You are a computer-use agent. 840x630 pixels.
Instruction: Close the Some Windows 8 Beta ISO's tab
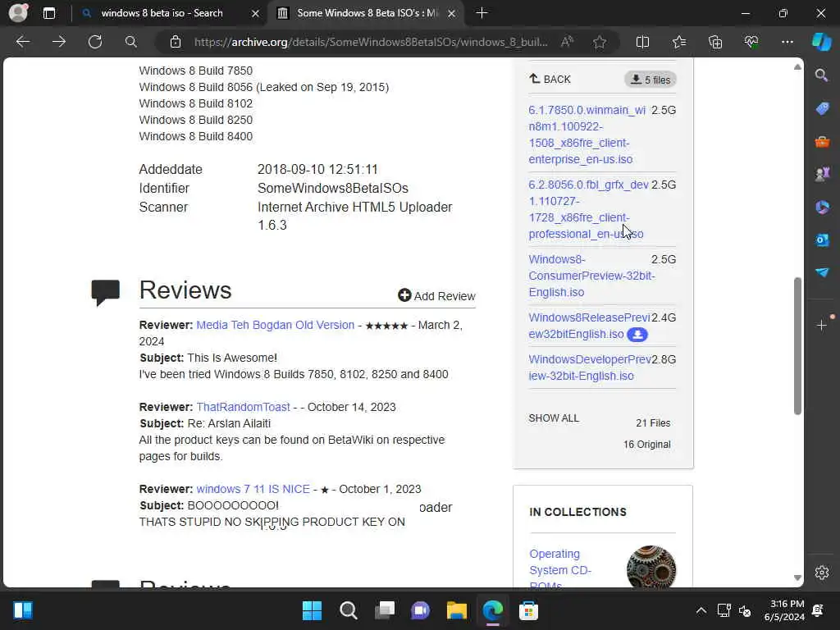pos(452,13)
